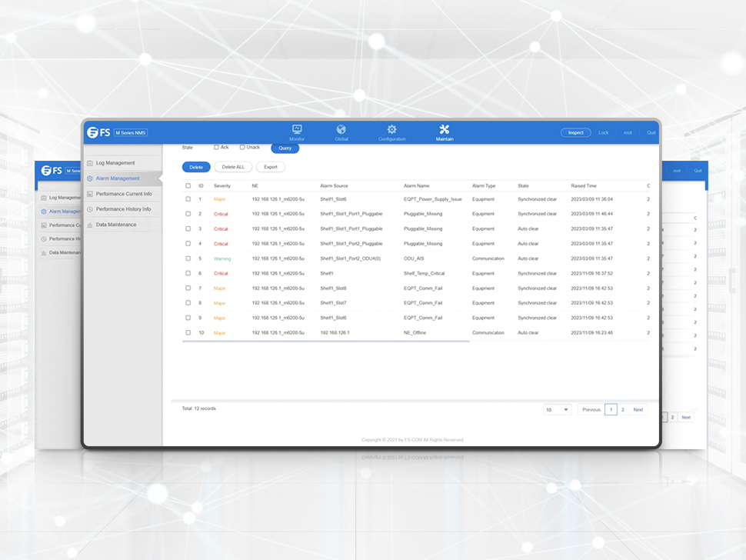Screen dimensions: 746x560
Task: Enable the Unack state checkbox
Action: tap(242, 147)
